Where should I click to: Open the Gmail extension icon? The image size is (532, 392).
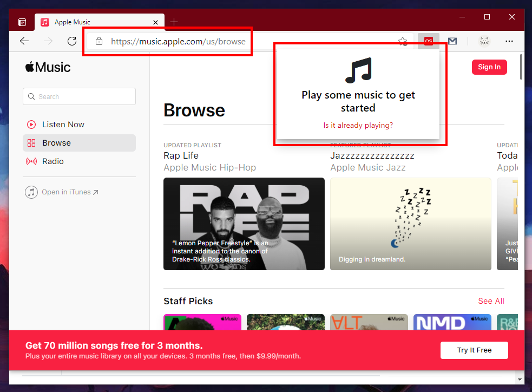pyautogui.click(x=452, y=41)
